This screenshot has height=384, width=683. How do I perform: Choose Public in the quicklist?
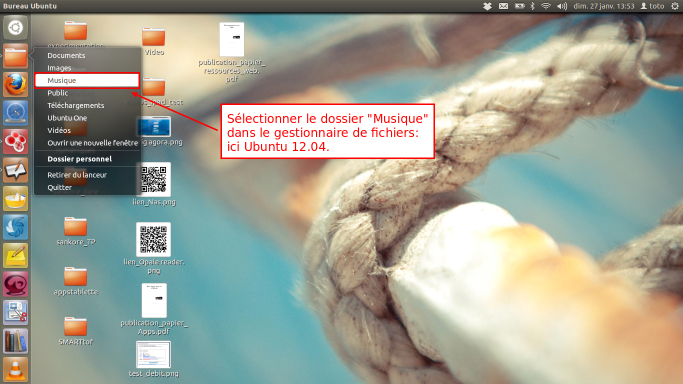[57, 93]
